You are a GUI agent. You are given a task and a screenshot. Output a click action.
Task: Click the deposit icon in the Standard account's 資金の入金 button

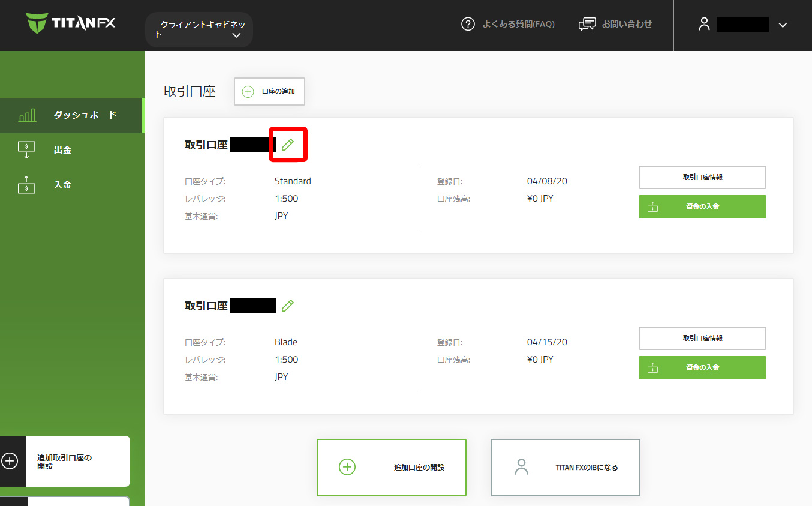coord(653,206)
